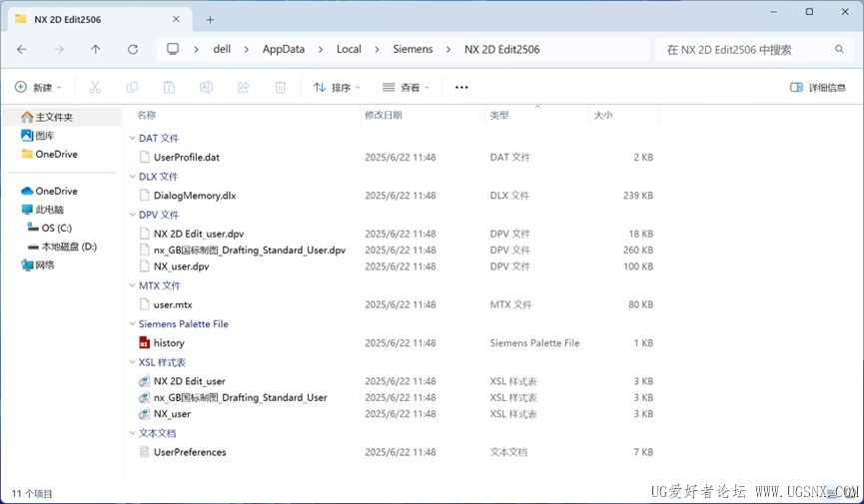
Task: Select file user.mtx
Action: (x=173, y=304)
